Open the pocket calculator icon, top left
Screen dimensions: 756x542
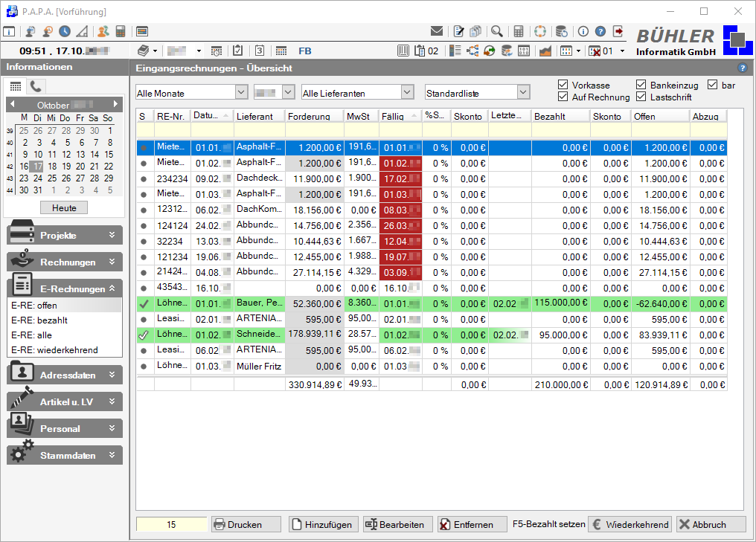(x=121, y=31)
